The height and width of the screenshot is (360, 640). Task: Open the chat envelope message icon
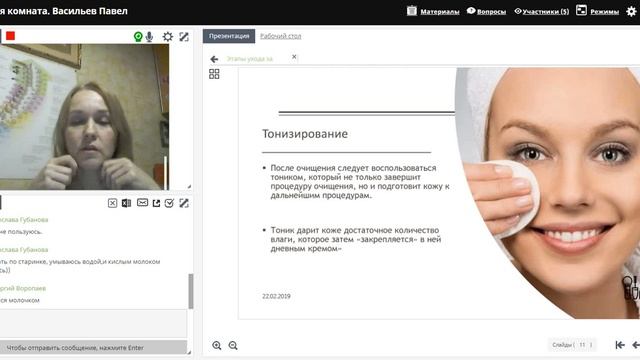click(x=142, y=202)
